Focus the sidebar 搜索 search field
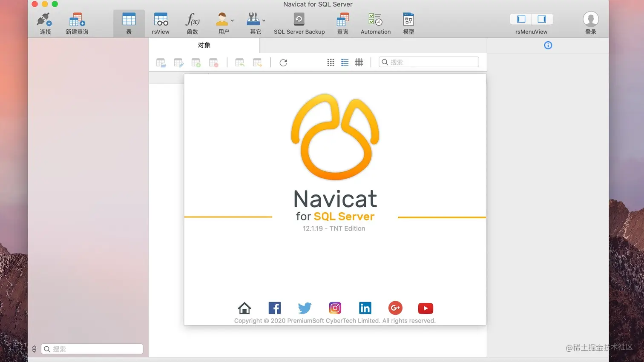This screenshot has width=644, height=362. point(92,349)
